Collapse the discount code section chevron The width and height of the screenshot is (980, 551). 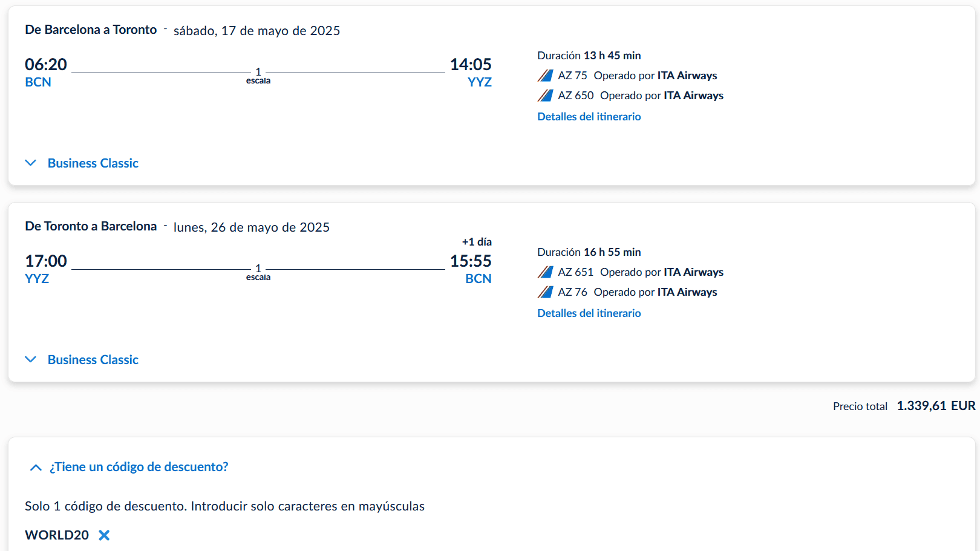click(36, 468)
